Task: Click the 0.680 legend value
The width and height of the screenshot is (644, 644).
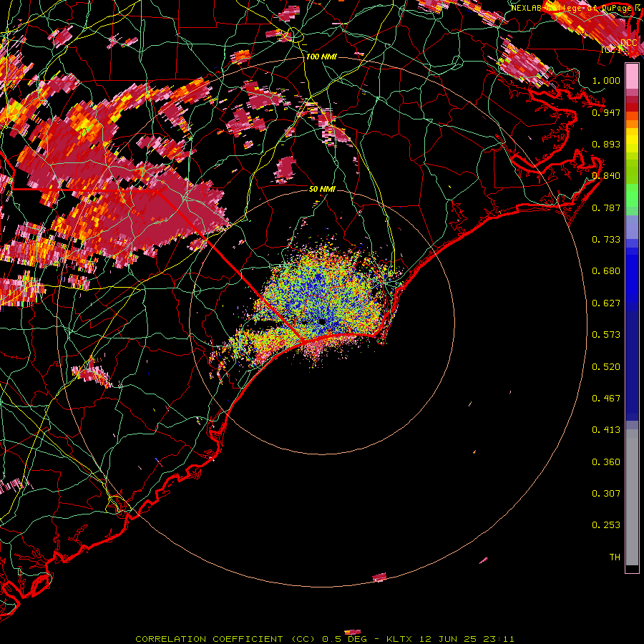Action: 606,271
